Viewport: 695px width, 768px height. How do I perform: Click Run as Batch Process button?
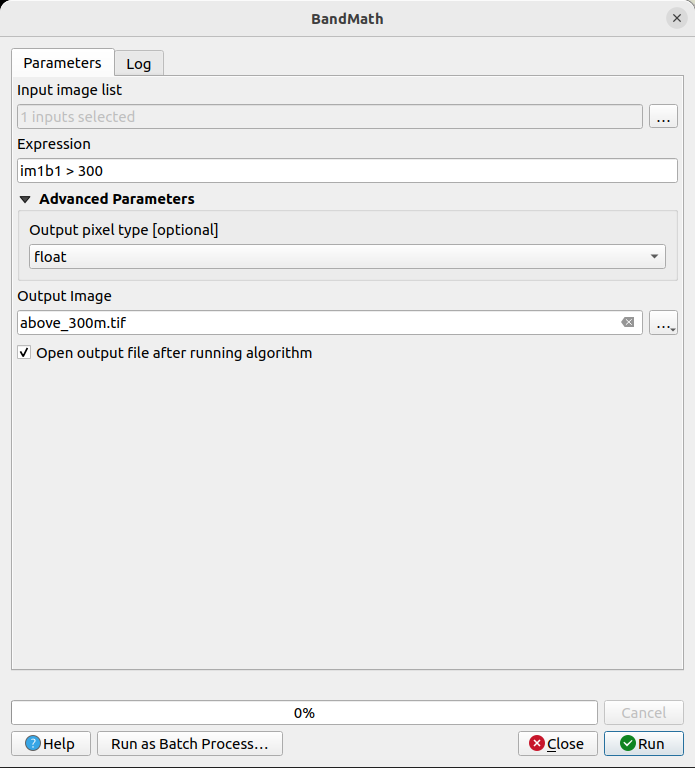(x=189, y=743)
